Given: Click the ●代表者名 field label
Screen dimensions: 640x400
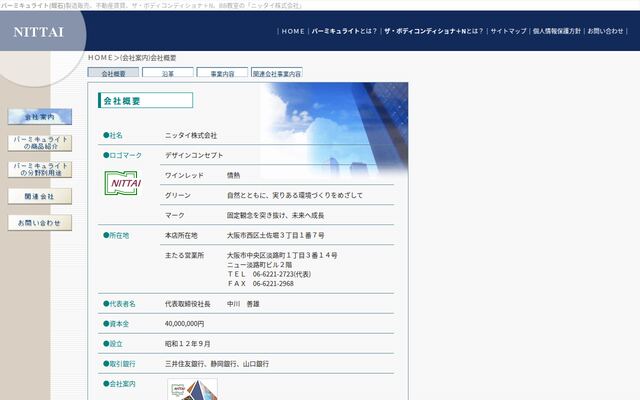Looking at the screenshot, I should tap(119, 304).
